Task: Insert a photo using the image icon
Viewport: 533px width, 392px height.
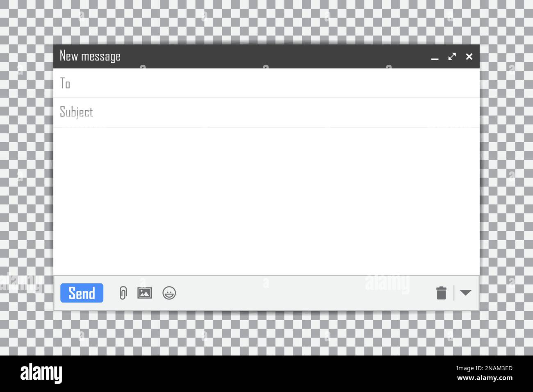Action: coord(144,293)
